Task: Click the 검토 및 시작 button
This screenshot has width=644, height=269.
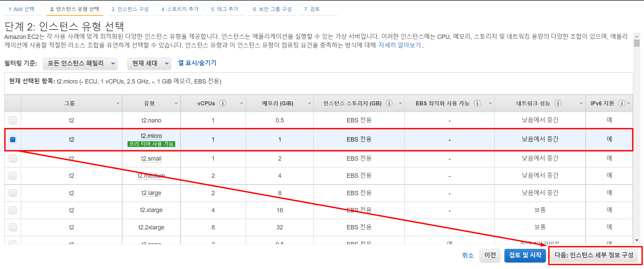Action: (x=525, y=255)
